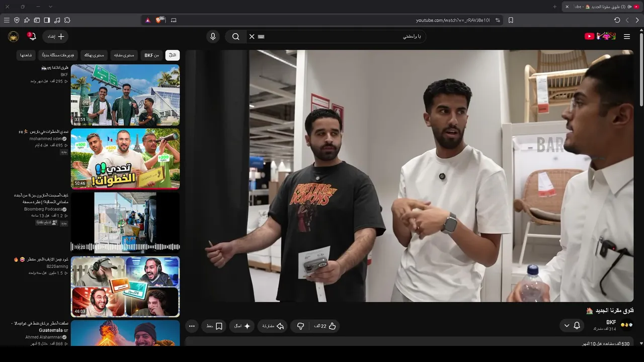Open the browser extensions puzzle icon

(67, 20)
